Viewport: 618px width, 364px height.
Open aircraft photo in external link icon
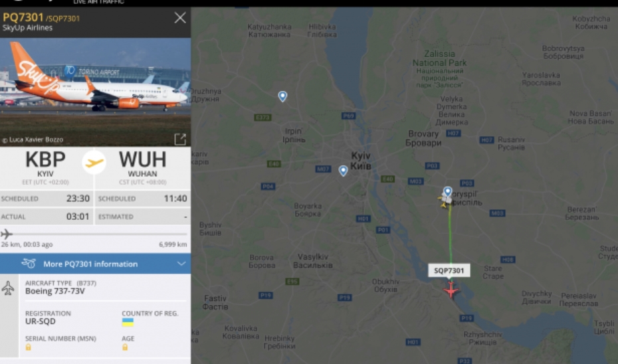pos(180,139)
